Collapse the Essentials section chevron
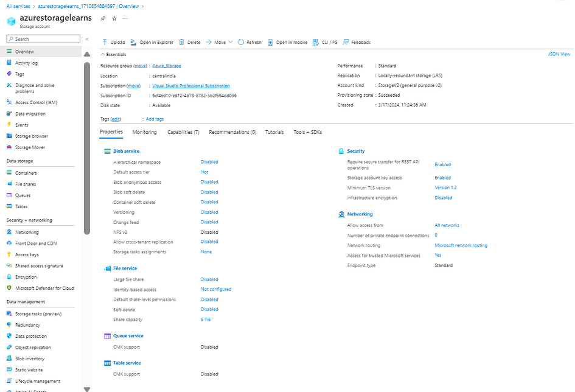Image resolution: width=575 pixels, height=392 pixels. [x=103, y=54]
